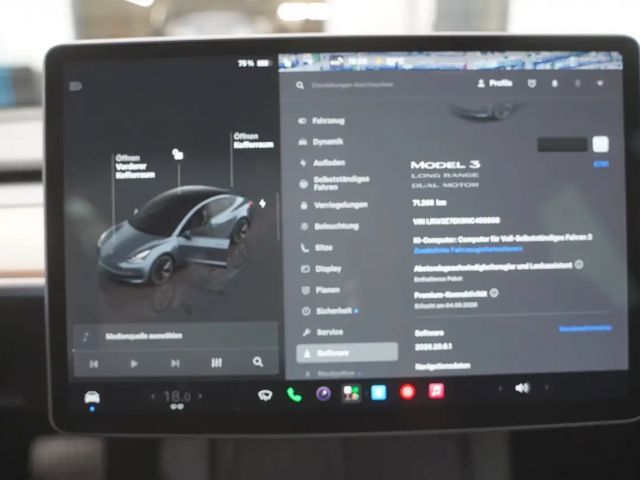640x480 pixels.
Task: Skip to next track in media player
Action: (175, 363)
